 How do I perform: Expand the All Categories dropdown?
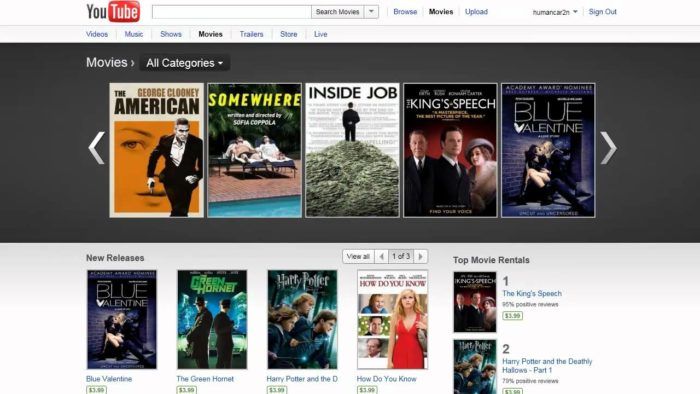click(185, 63)
